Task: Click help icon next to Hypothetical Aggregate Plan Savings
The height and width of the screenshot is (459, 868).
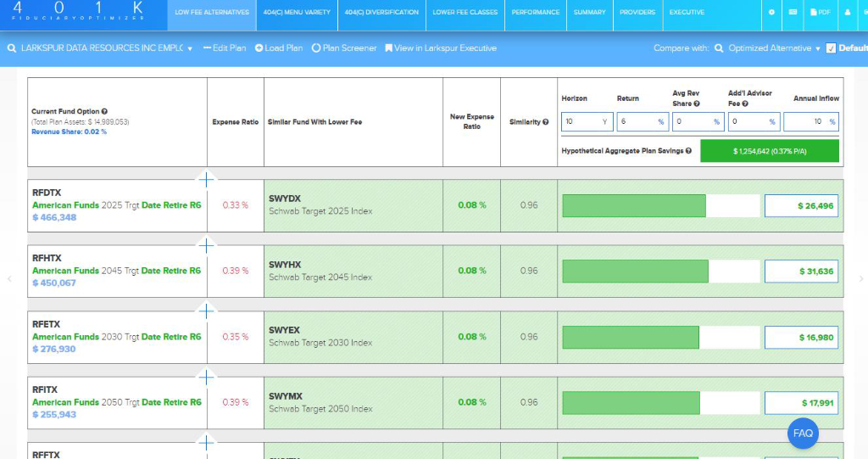Action: tap(688, 151)
